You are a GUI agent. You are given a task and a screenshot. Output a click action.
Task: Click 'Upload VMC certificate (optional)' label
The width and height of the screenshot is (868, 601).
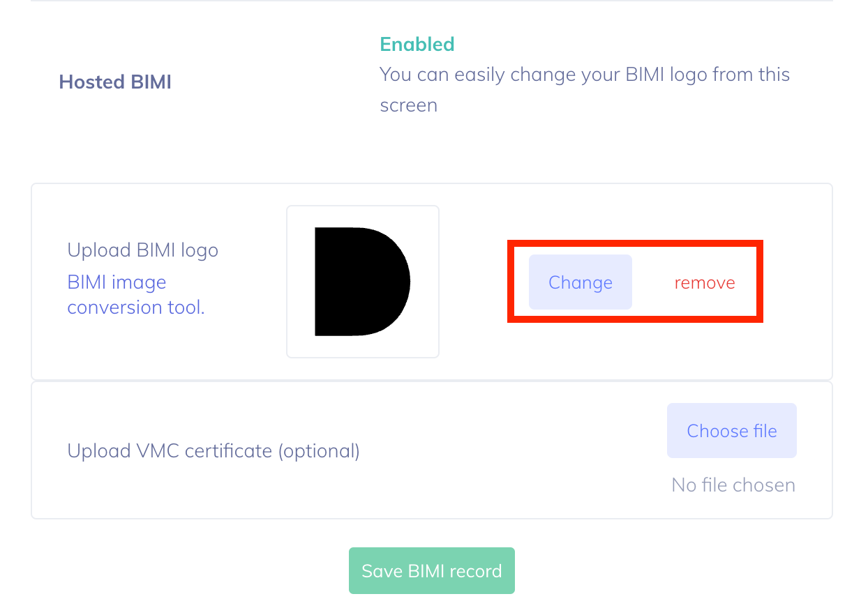tap(214, 451)
